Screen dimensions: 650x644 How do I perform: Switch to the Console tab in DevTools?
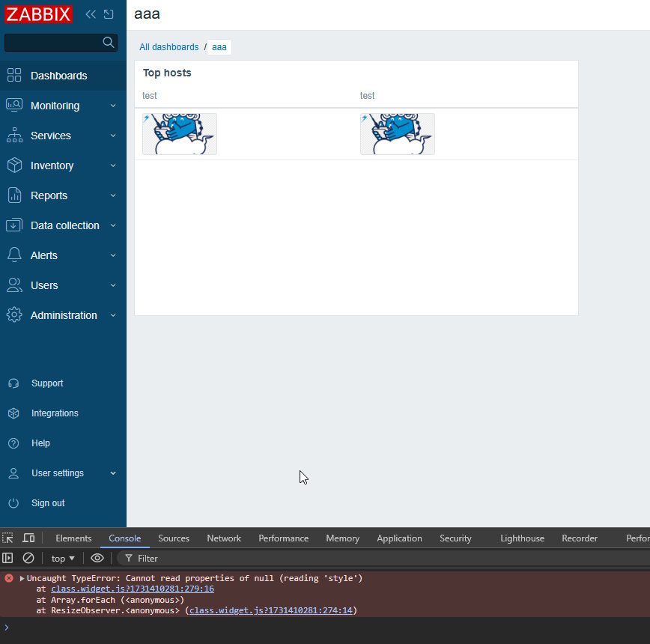[125, 538]
